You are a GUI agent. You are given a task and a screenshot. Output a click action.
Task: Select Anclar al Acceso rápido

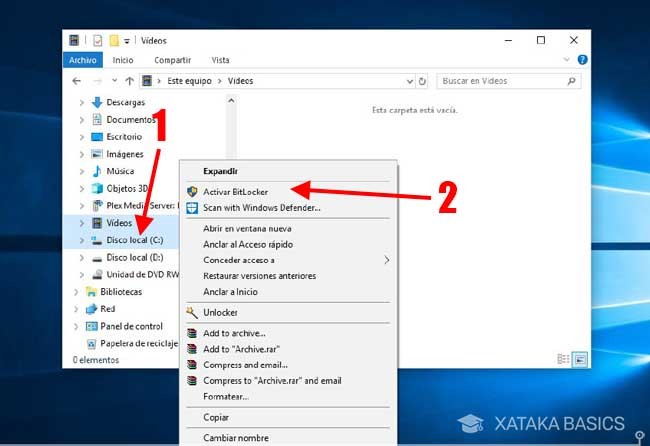click(x=289, y=245)
